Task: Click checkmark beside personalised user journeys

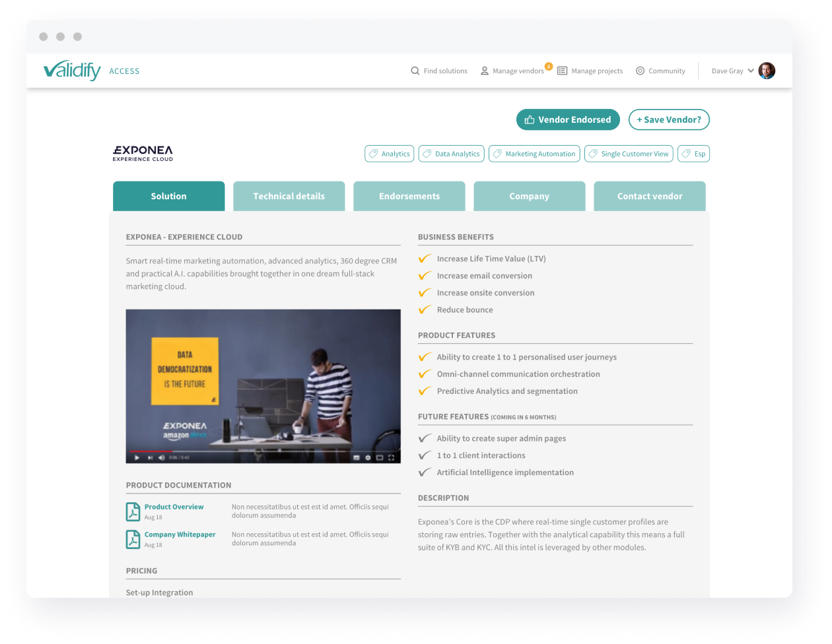Action: click(425, 357)
